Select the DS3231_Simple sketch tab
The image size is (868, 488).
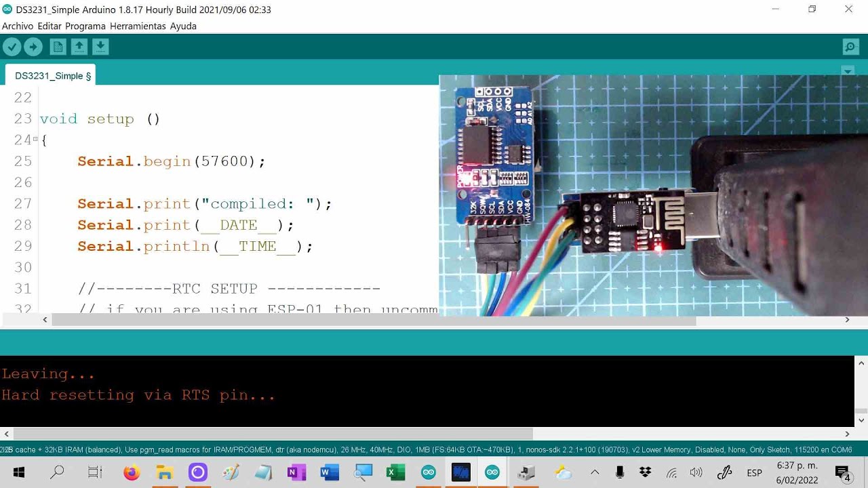pyautogui.click(x=50, y=75)
